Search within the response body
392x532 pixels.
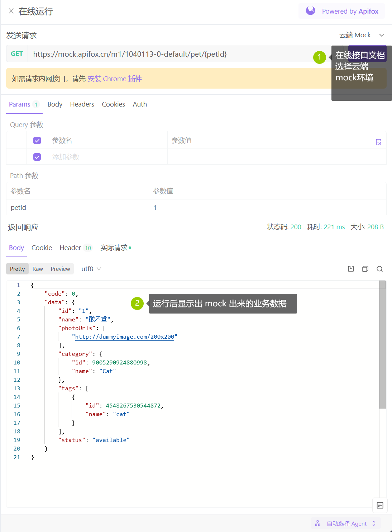tap(380, 269)
